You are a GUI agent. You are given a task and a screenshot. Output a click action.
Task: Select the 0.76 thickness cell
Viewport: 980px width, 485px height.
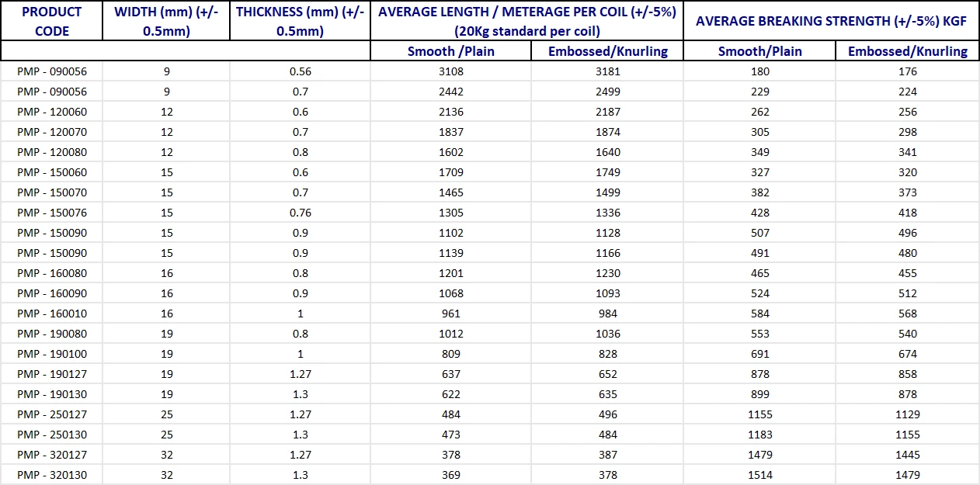(300, 213)
